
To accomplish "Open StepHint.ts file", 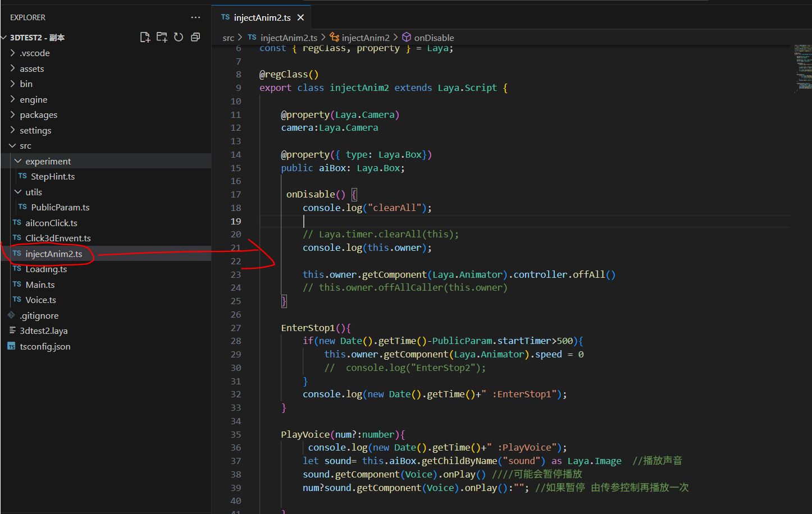I will click(x=53, y=176).
